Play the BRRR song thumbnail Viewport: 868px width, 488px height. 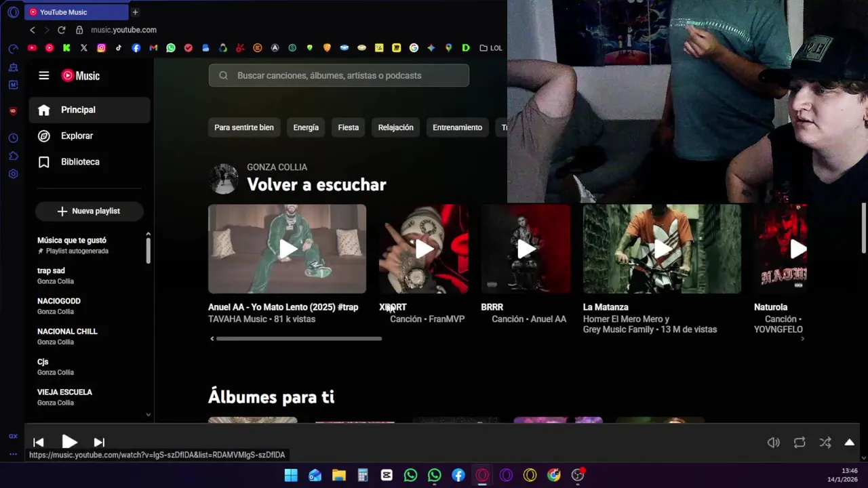tap(526, 249)
